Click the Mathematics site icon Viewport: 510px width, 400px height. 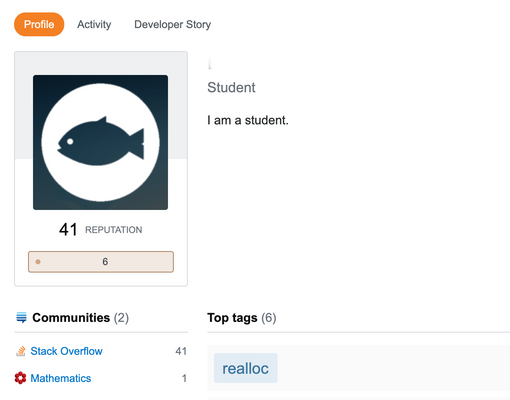click(20, 378)
